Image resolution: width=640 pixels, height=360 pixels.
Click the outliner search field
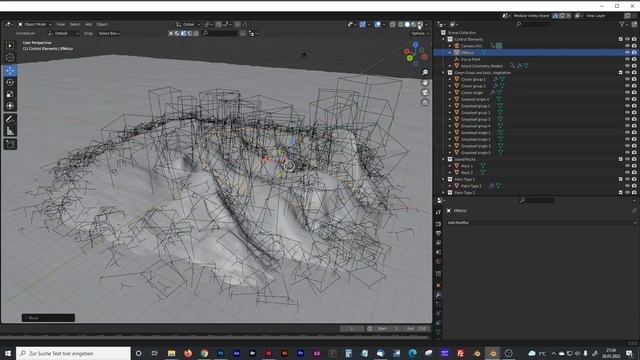(533, 24)
